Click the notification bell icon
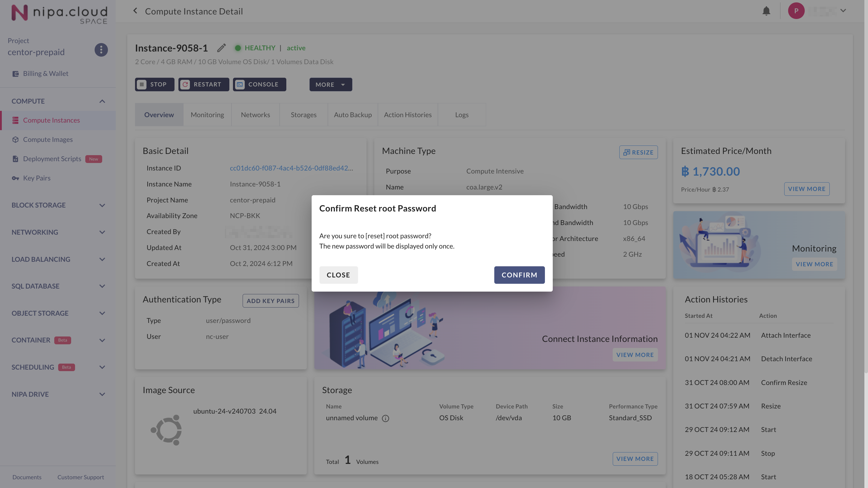 click(766, 11)
